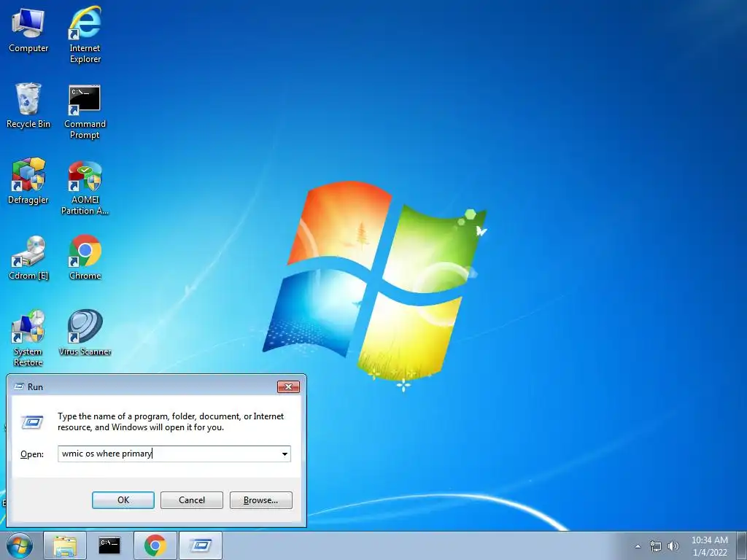Select the Chrome desktop shortcut
This screenshot has width=747, height=560.
pos(85,257)
